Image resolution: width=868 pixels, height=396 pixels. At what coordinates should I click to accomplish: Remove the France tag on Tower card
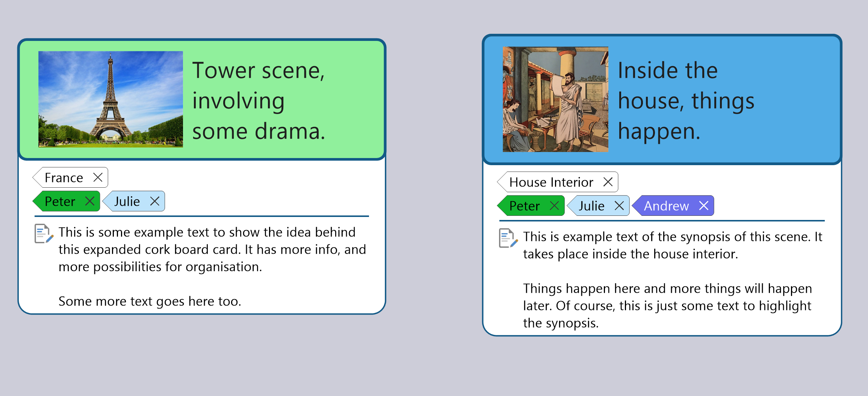(x=98, y=178)
